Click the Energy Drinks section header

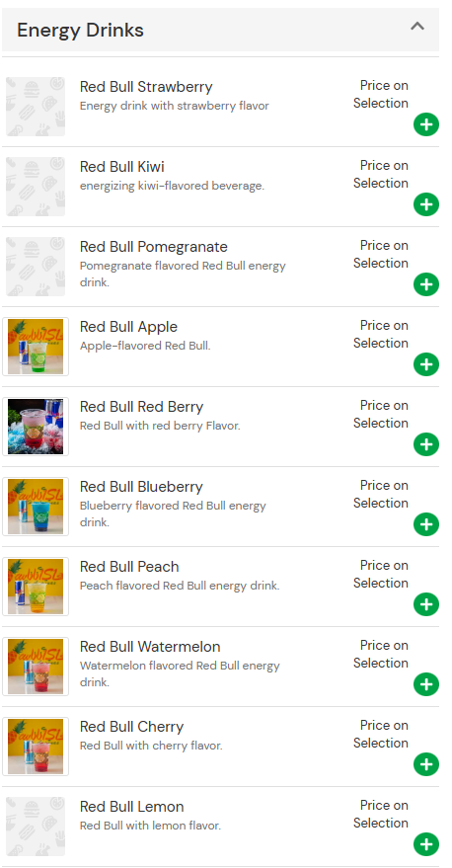(221, 30)
